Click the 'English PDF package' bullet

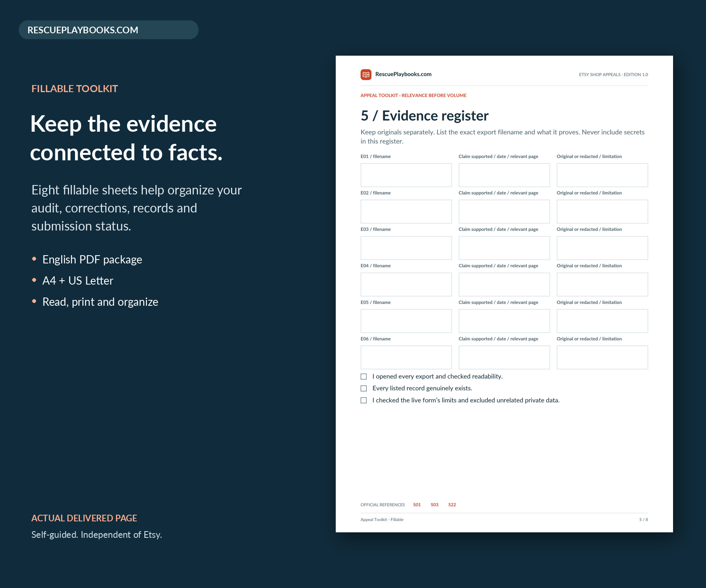click(x=92, y=260)
